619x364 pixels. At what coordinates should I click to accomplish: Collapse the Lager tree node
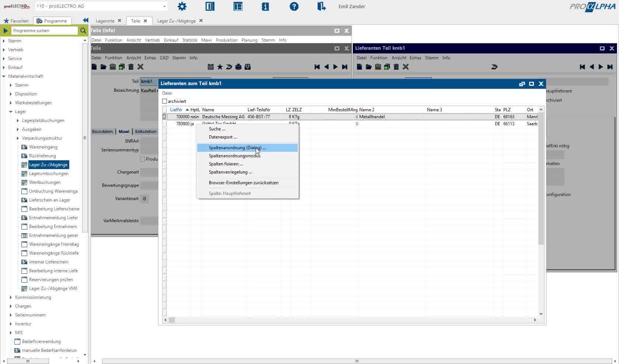(11, 112)
